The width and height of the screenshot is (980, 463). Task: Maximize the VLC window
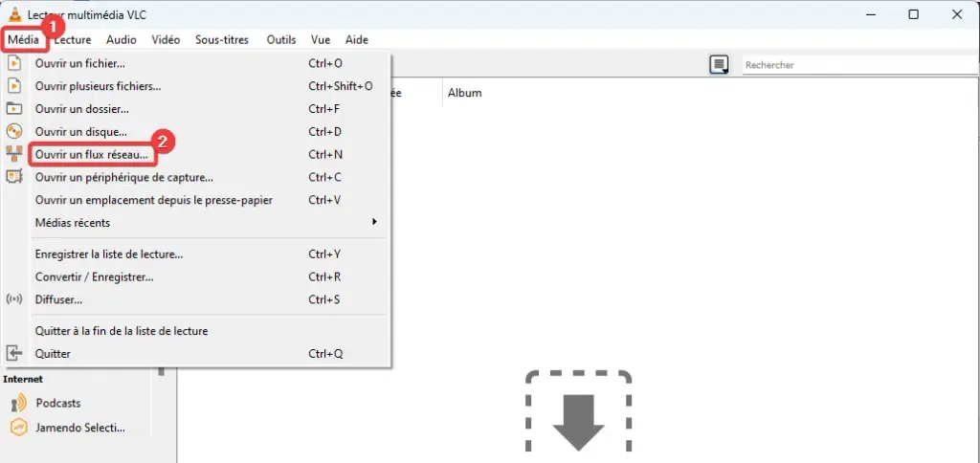pos(913,14)
